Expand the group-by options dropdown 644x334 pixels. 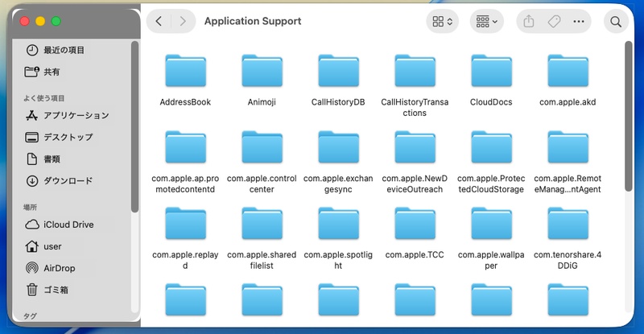coord(486,22)
